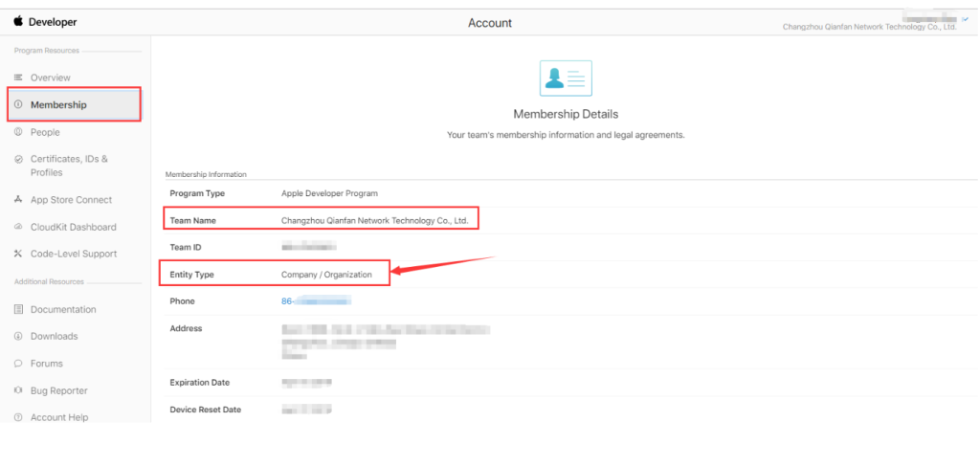Click the Membership Information section header

click(x=206, y=174)
